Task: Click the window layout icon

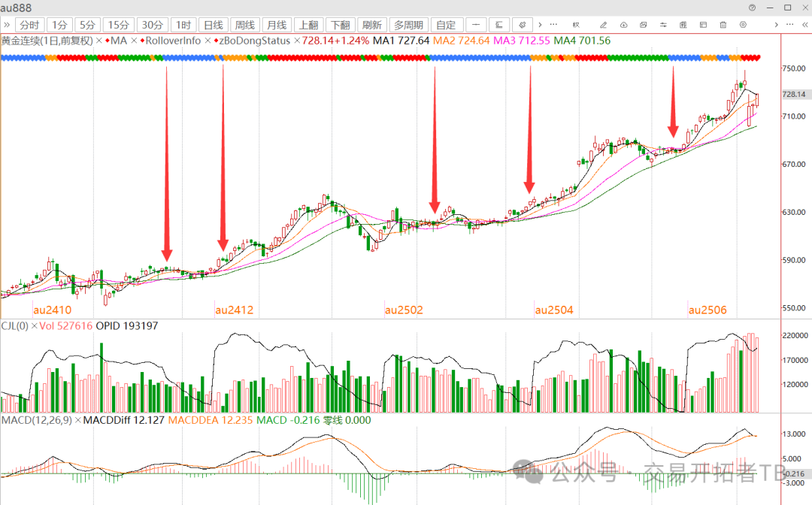Action: point(703,25)
